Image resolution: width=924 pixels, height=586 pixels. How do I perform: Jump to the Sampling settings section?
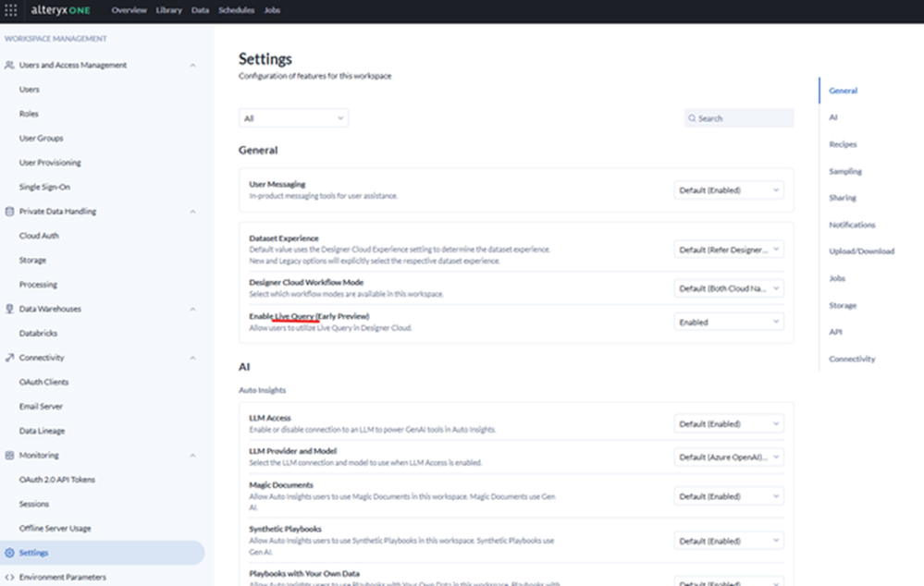pos(845,171)
